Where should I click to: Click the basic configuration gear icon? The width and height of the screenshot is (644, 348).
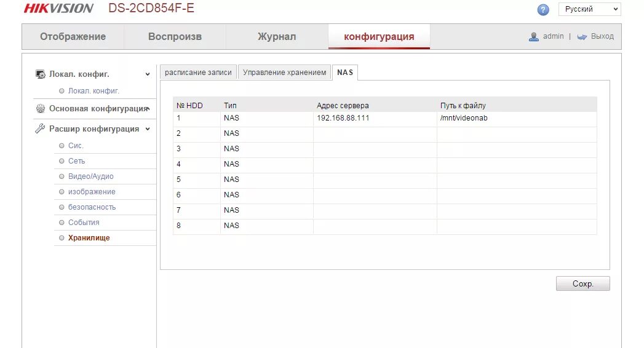click(40, 108)
